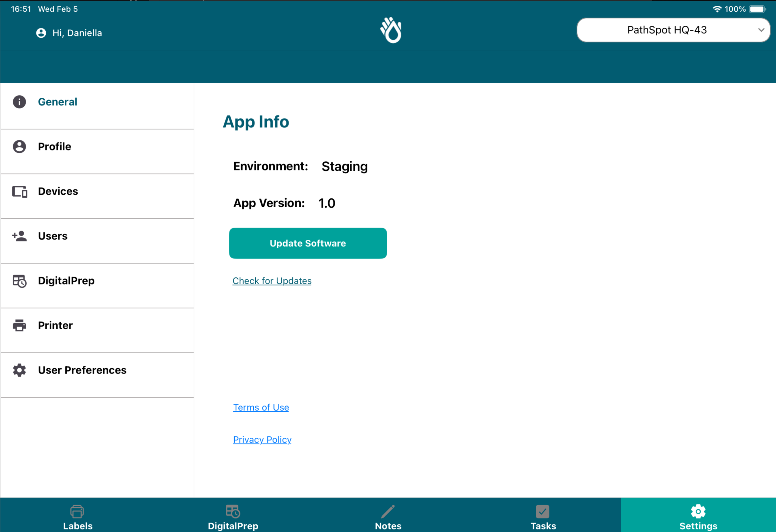This screenshot has height=532, width=776.
Task: Open the Devices settings icon
Action: click(x=19, y=191)
